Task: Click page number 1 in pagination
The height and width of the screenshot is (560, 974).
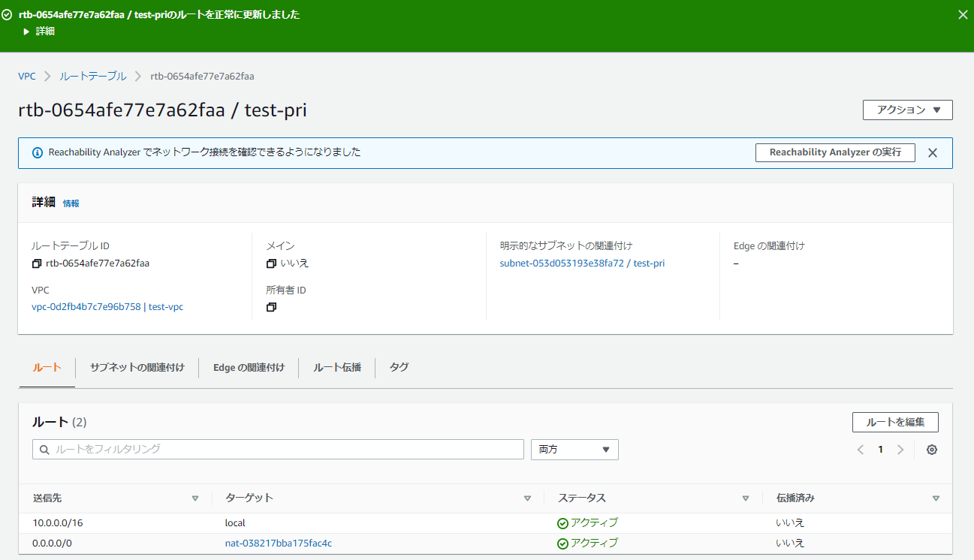Action: 881,450
